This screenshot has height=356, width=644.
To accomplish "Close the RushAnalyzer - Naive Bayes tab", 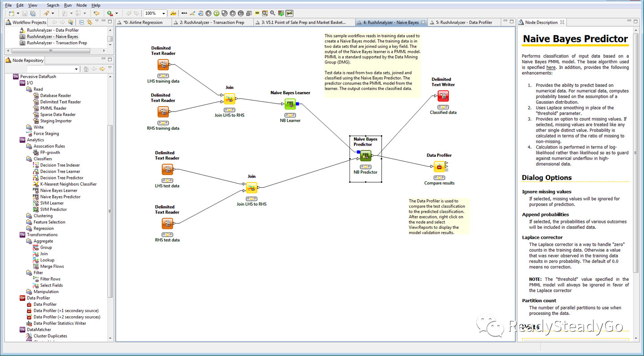I will pos(423,22).
